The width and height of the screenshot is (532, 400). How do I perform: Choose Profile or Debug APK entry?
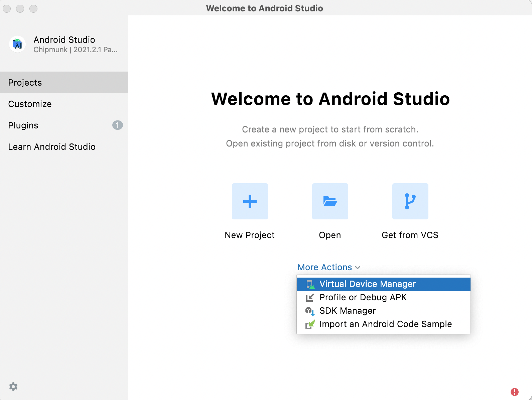coord(384,297)
